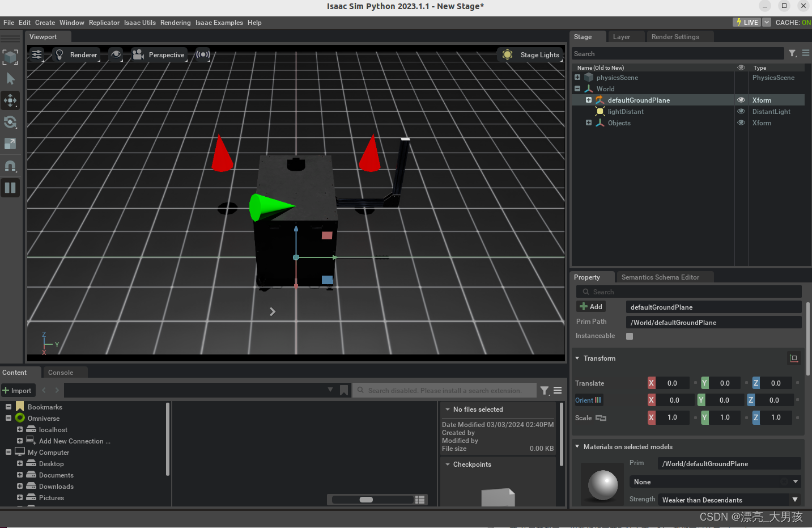Screen dimensions: 812x528
Task: Click the visibility column header eye
Action: 741,67
